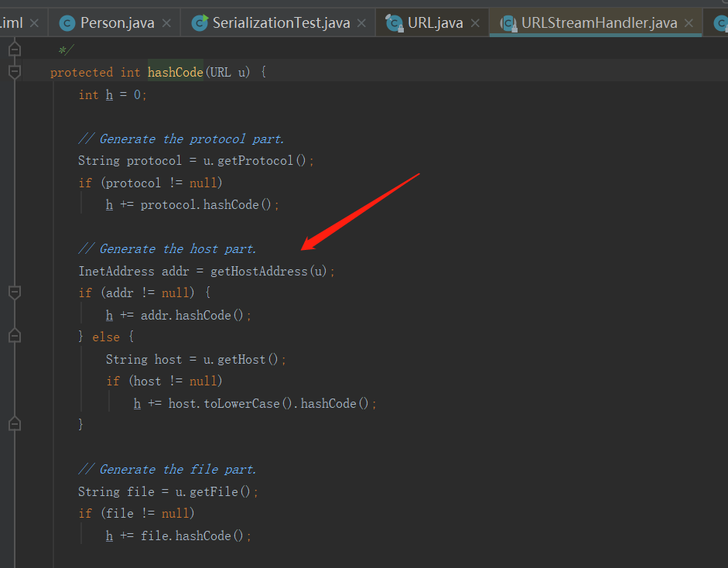728x568 pixels.
Task: Switch to the Person.java tab
Action: (x=117, y=22)
